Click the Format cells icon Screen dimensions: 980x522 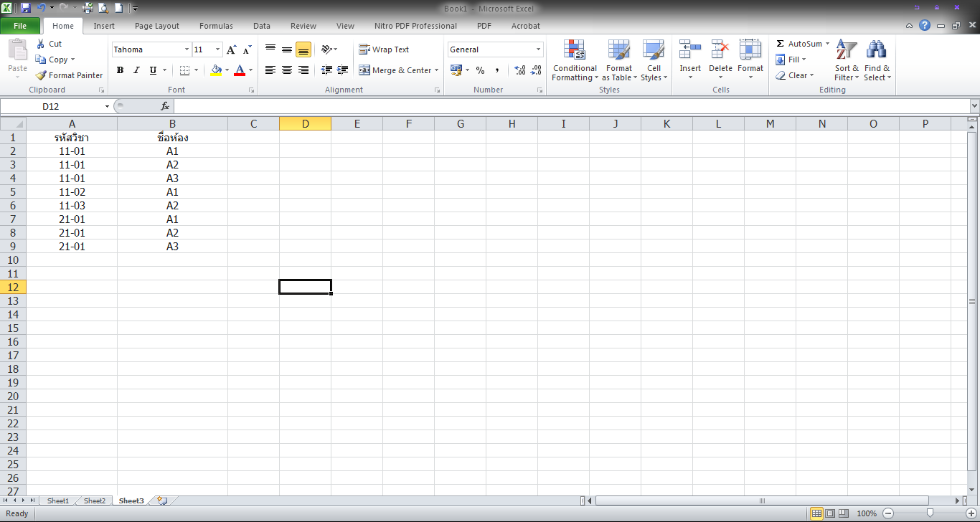click(x=750, y=49)
